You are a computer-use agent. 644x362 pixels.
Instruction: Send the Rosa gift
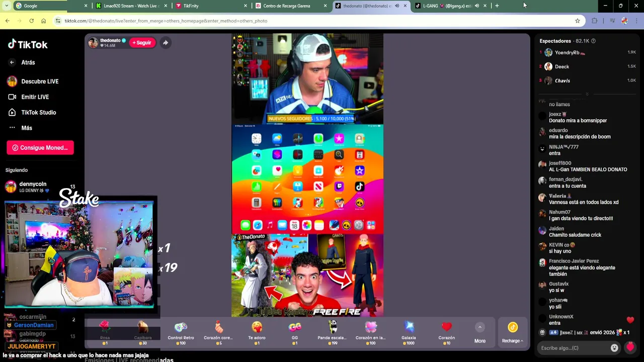point(105,333)
